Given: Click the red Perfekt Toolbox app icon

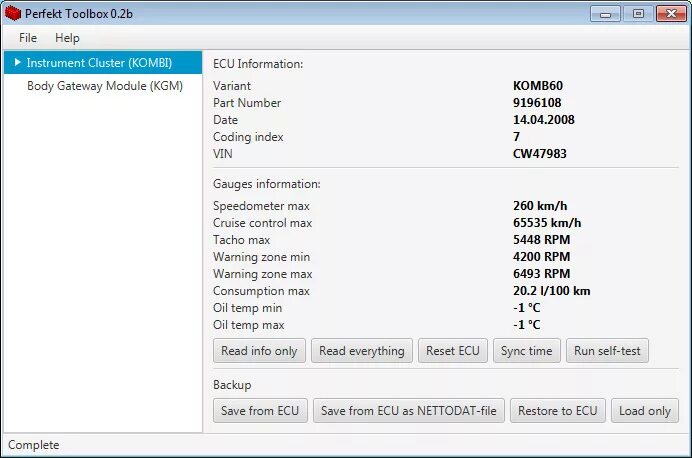Looking at the screenshot, I should pos(13,14).
